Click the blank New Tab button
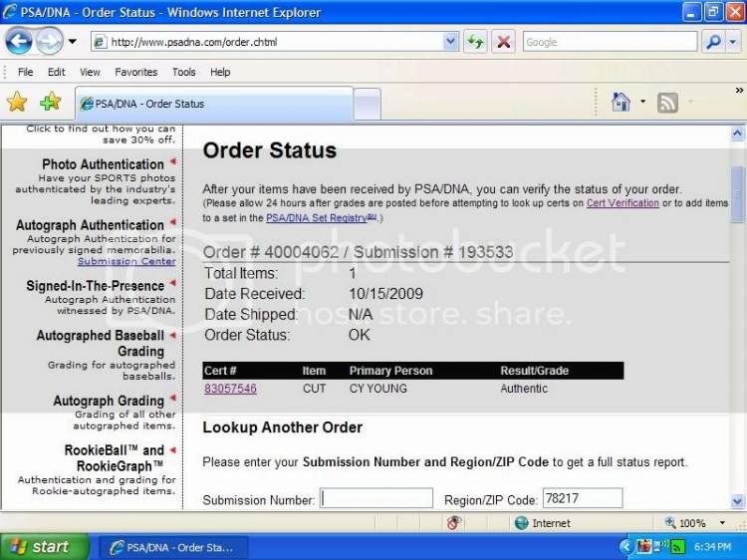This screenshot has height=560, width=747. (x=368, y=104)
